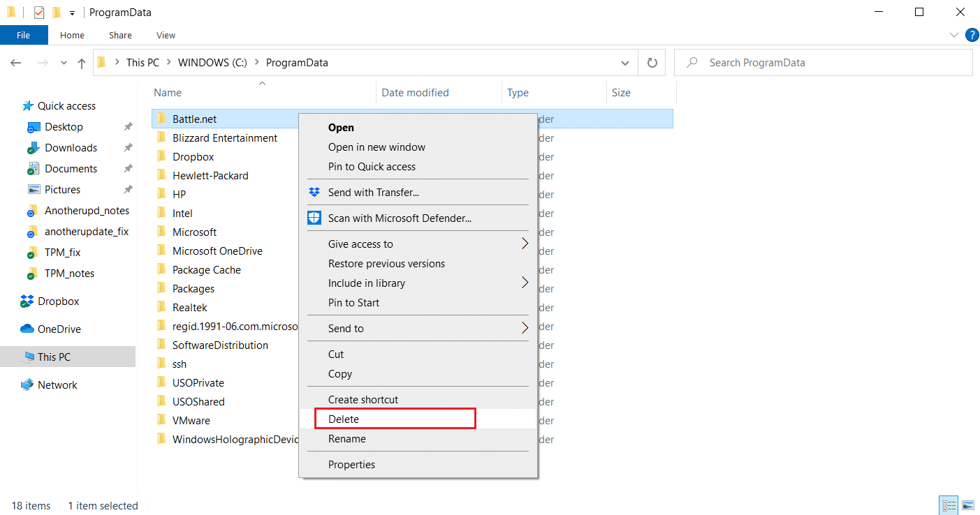Viewport: 980px width, 515px height.
Task: Click the SoftwareDistribution folder icon
Action: pos(161,345)
